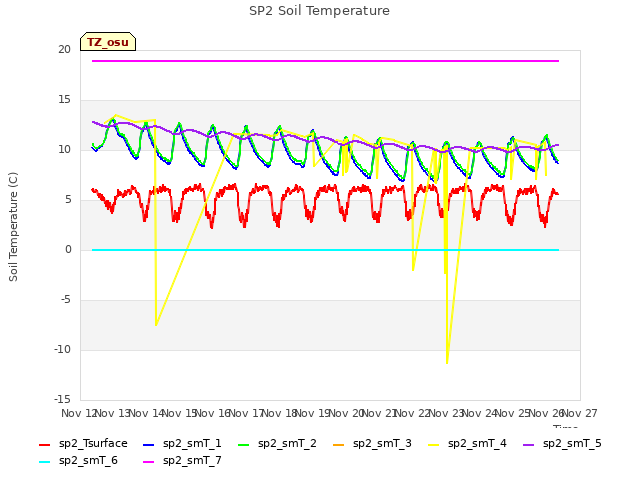The height and width of the screenshot is (480, 640).
Task: Click the TZ_osu annotation label
Action: click(108, 42)
